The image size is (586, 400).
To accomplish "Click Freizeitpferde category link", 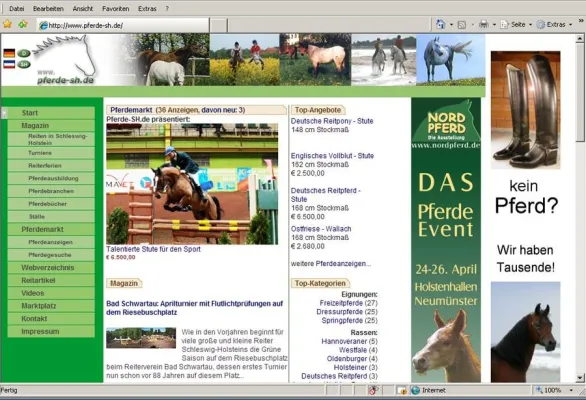I will 341,303.
